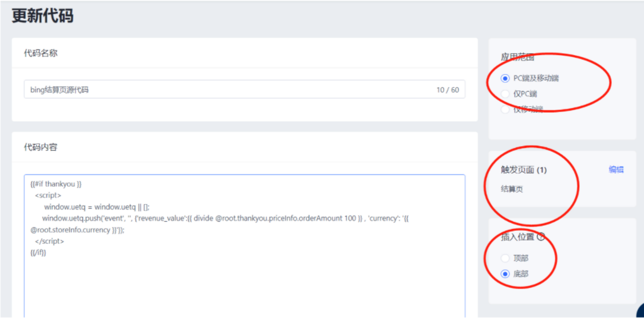The height and width of the screenshot is (318, 644).
Task: Click the window.uetq = window.uetq line
Action: pos(97,207)
